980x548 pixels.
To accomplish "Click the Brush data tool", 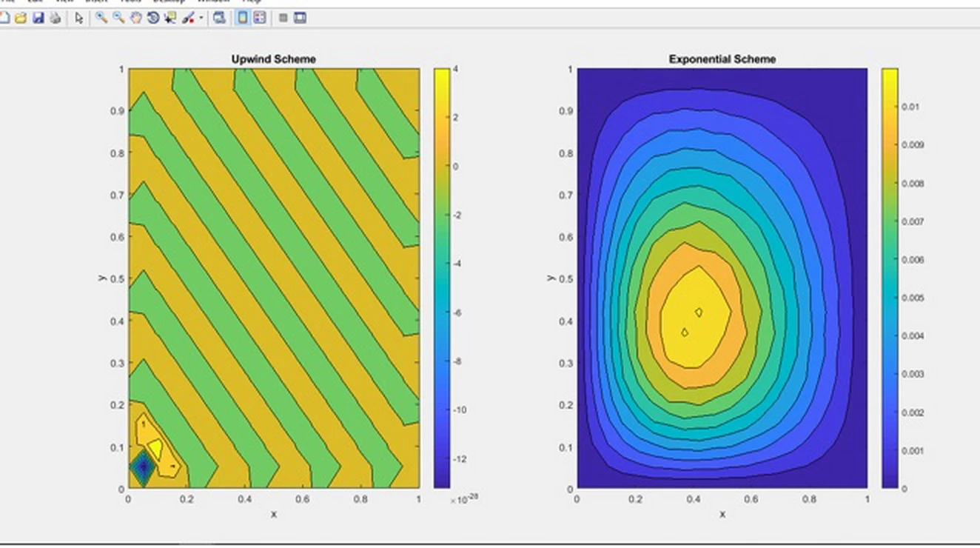I will tap(188, 18).
